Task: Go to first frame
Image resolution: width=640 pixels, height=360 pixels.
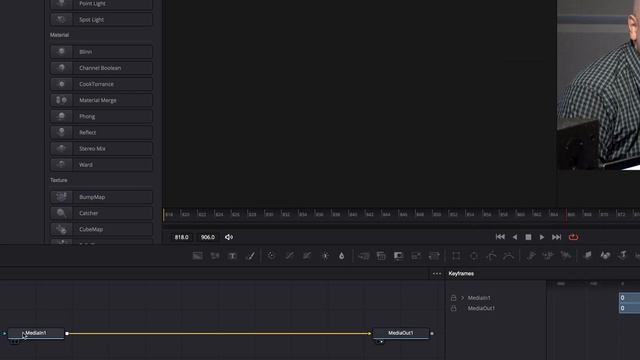Action: (500, 237)
